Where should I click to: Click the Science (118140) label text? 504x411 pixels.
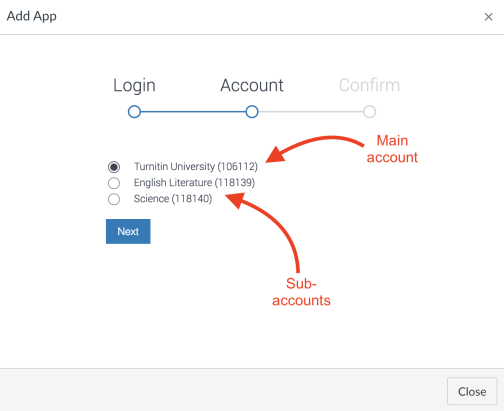(173, 199)
